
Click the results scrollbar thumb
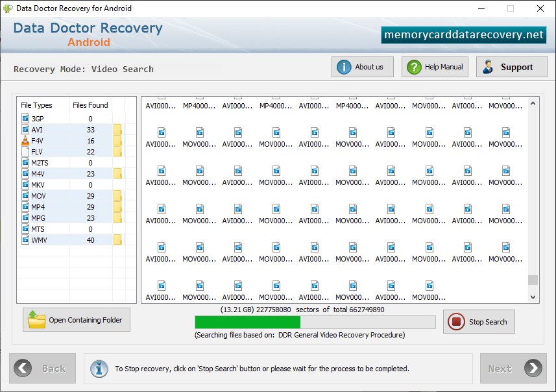pos(533,280)
